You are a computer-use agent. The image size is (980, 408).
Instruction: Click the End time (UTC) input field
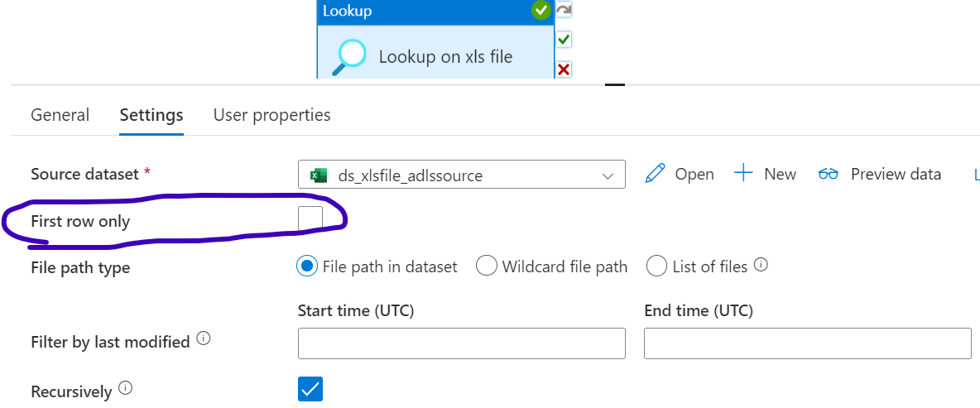(x=808, y=343)
